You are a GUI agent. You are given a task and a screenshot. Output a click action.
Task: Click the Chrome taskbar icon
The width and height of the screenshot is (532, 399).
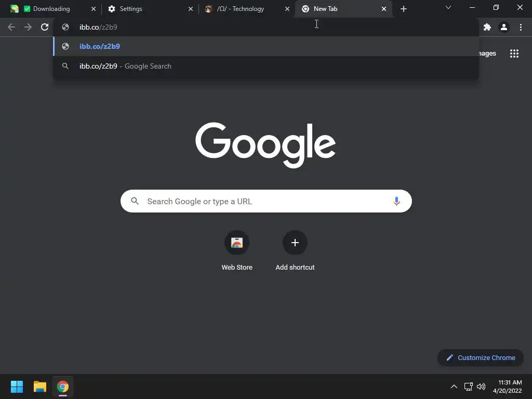[63, 387]
